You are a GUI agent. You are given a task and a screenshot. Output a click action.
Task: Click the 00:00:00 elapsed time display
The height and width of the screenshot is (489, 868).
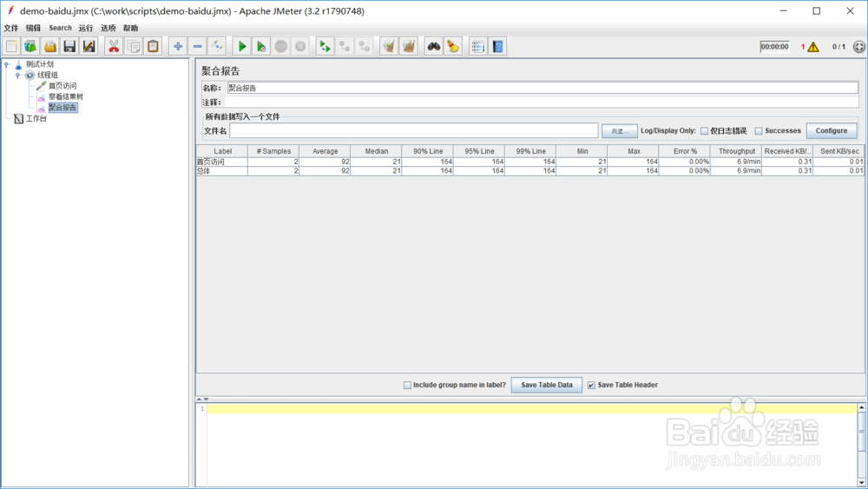(x=774, y=47)
